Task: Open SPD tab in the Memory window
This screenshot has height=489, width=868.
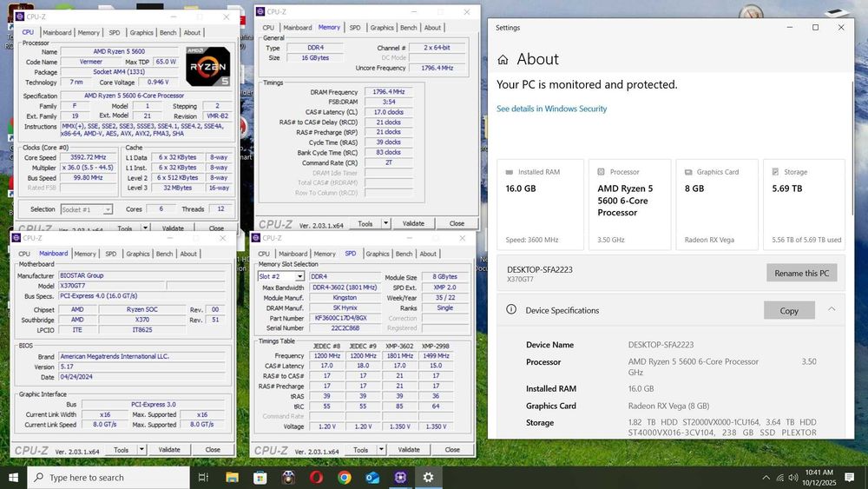Action: (x=355, y=28)
